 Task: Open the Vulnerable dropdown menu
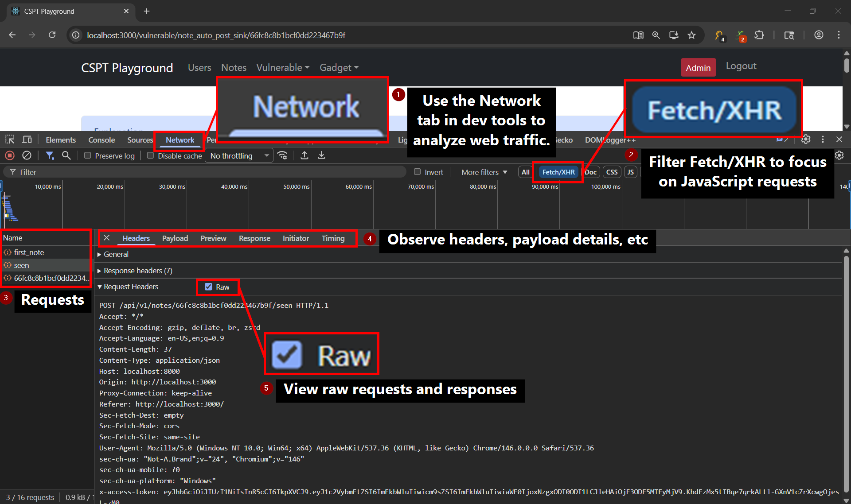coord(283,67)
